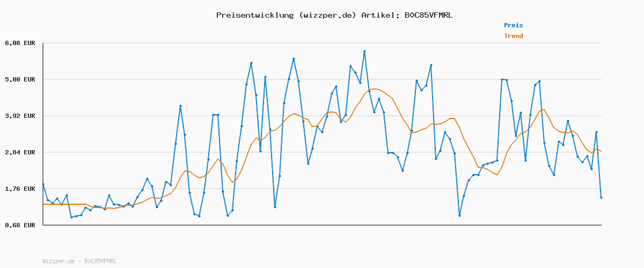This screenshot has width=644, height=268.
Task: Click the last blue price data point
Action: tap(601, 198)
